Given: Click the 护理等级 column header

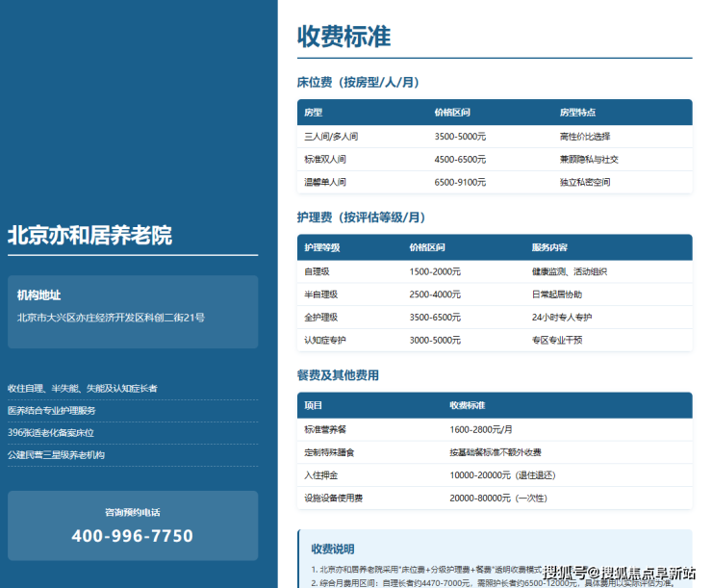Looking at the screenshot, I should [322, 247].
